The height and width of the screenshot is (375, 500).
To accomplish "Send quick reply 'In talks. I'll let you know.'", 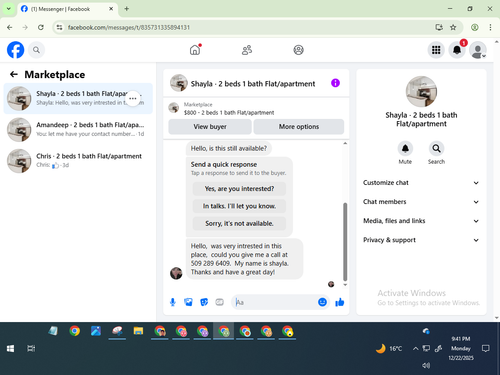I will point(239,206).
